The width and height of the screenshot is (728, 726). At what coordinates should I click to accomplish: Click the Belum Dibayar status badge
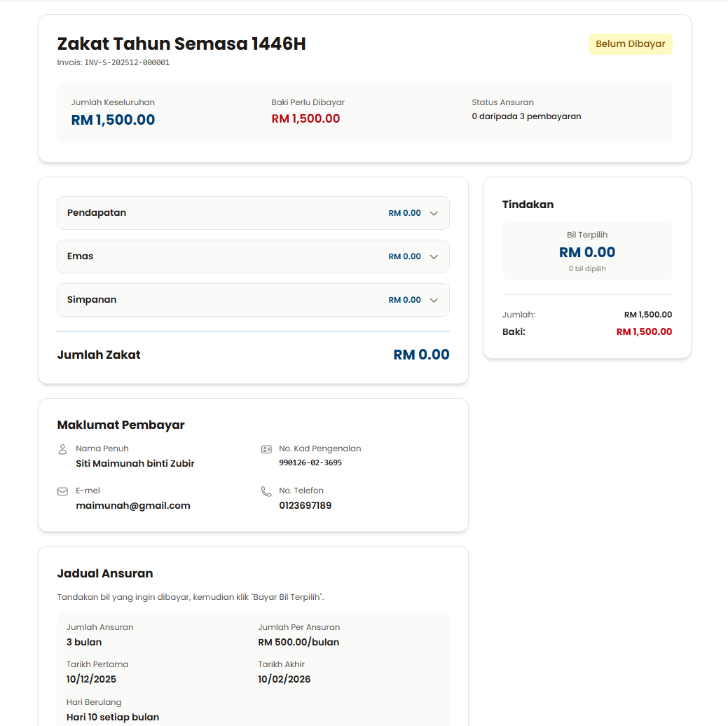[630, 44]
